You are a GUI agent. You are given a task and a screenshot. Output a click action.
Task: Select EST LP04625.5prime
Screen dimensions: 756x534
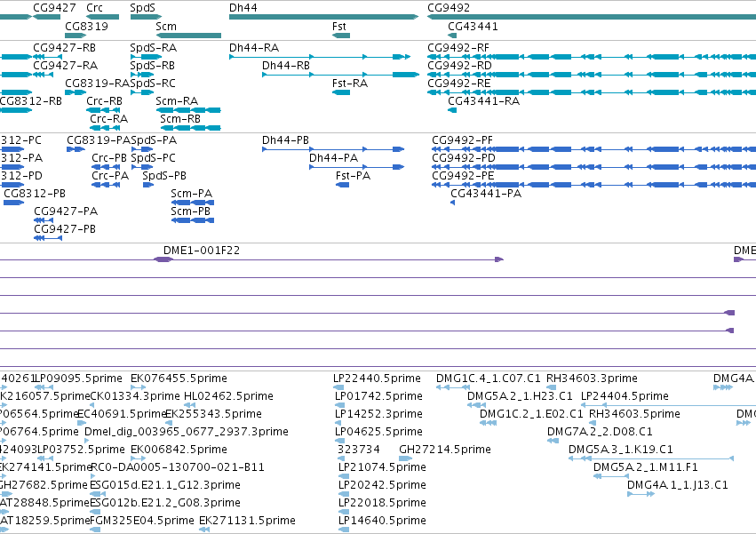point(340,441)
